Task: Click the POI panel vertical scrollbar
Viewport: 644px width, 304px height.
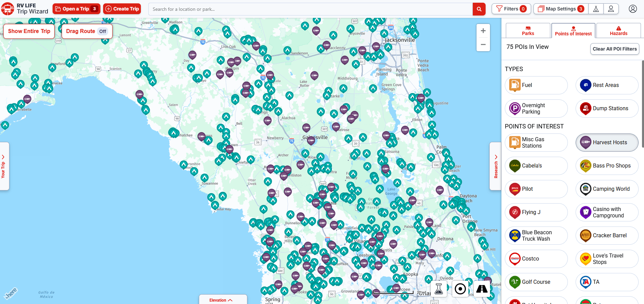Action: pos(642,104)
